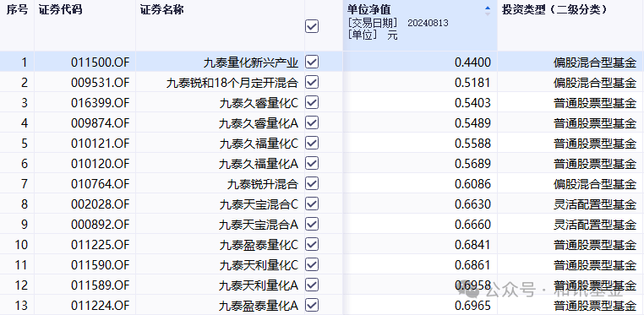This screenshot has width=644, height=315.
Task: Select the net value 0.5181
Action: point(472,83)
